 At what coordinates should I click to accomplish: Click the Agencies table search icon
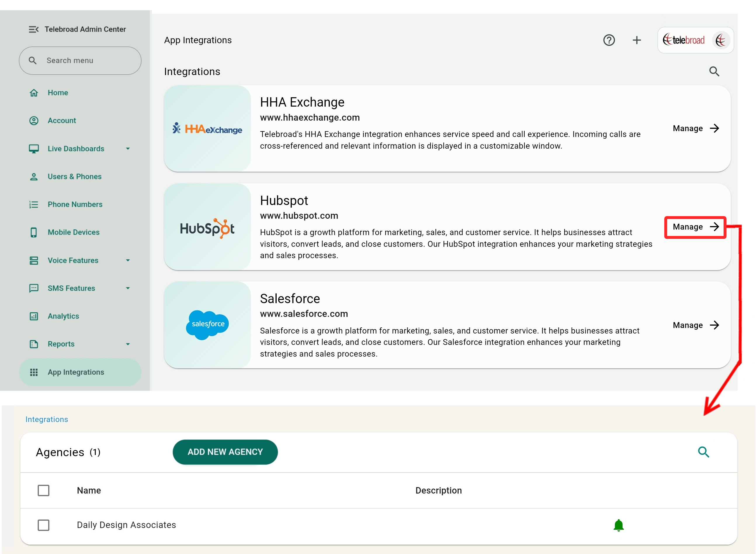coord(703,452)
